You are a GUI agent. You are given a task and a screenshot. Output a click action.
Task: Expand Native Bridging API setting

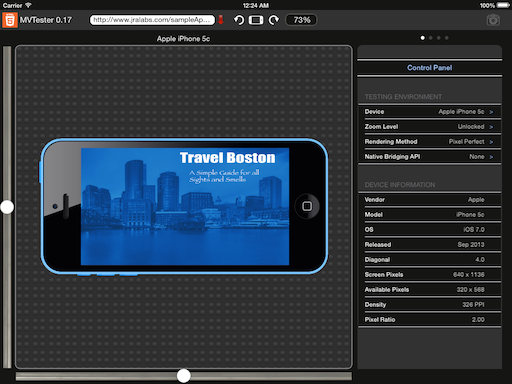click(x=429, y=157)
